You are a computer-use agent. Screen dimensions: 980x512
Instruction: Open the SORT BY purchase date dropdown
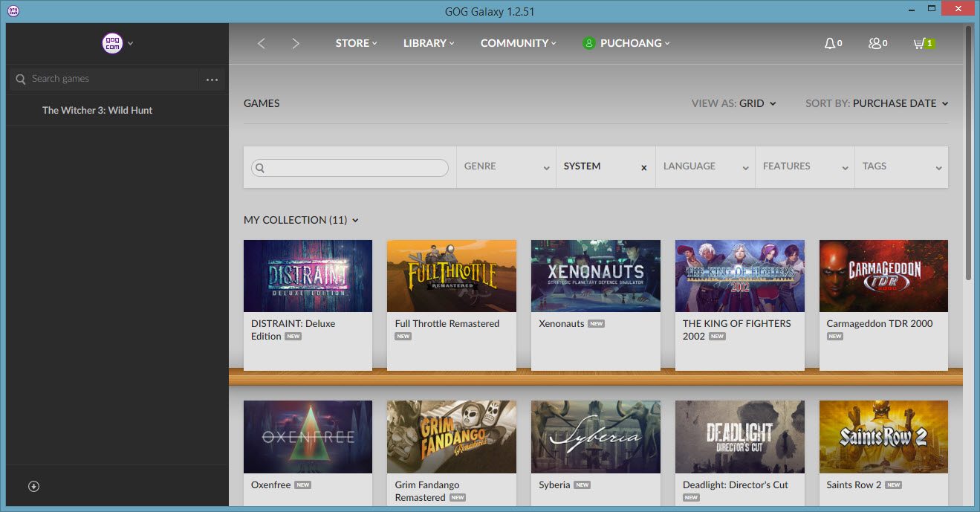pyautogui.click(x=877, y=103)
